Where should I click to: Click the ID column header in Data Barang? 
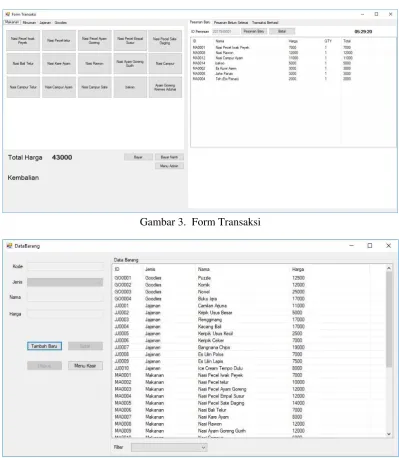(128, 269)
